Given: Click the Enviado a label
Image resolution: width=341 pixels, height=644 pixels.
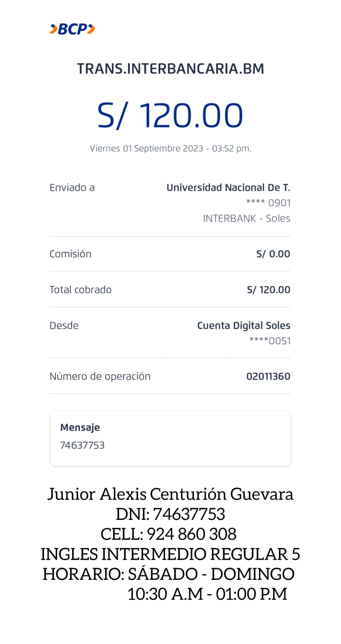Looking at the screenshot, I should tap(72, 187).
